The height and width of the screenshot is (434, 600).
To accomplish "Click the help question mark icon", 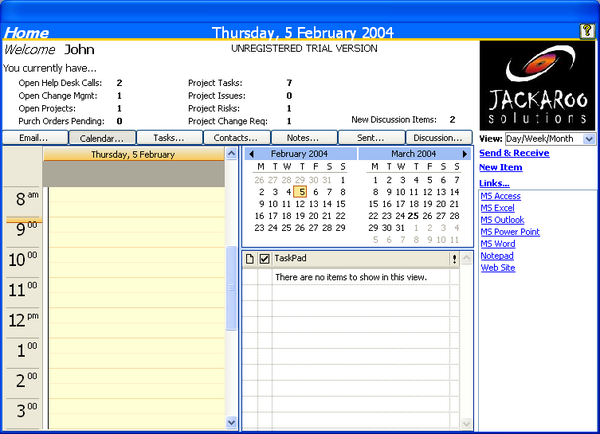I will pos(586,32).
